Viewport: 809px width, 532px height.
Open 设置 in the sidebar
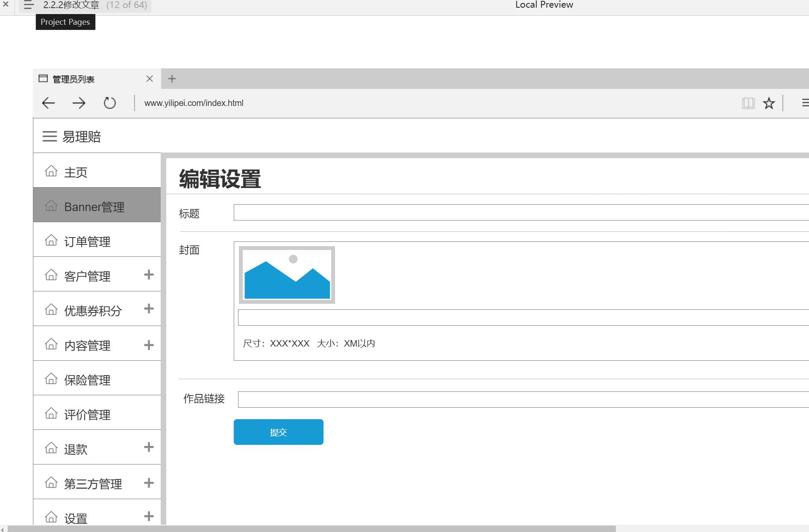point(97,512)
